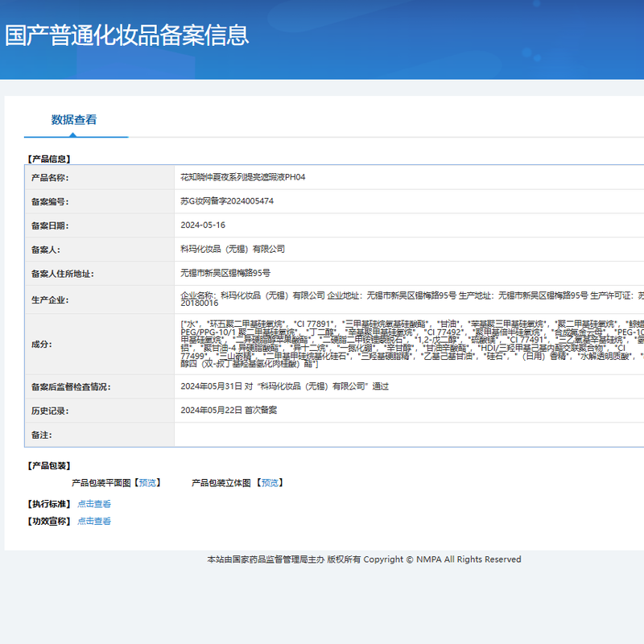Click the product name 花知晓 value text
Viewport: 644px width, 644px height.
[x=242, y=177]
